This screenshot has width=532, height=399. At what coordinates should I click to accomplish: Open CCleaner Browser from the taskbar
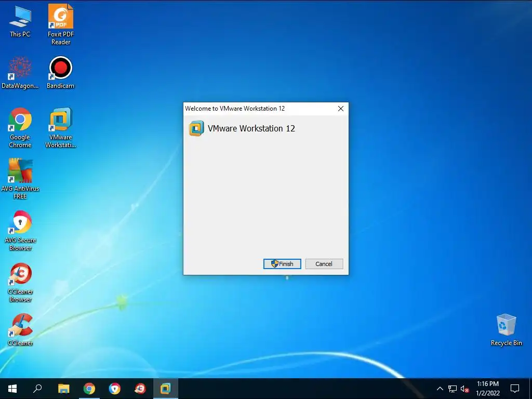point(140,389)
